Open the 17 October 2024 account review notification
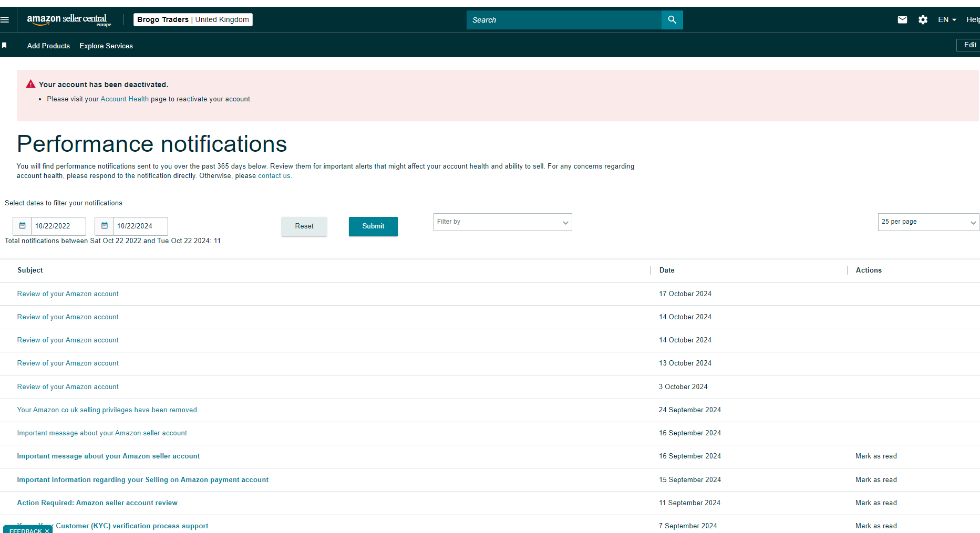 [68, 294]
